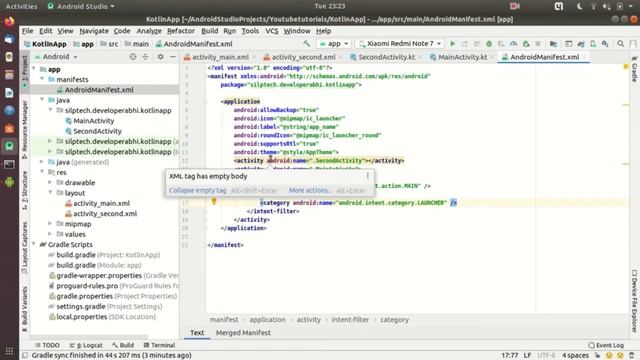Image resolution: width=640 pixels, height=360 pixels.
Task: Click the 4 spaces indent setting
Action: [575, 356]
